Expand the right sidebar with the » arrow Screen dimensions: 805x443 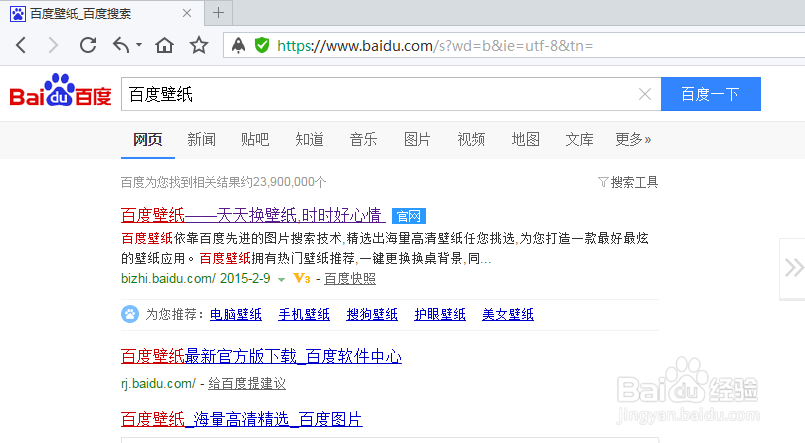click(793, 268)
